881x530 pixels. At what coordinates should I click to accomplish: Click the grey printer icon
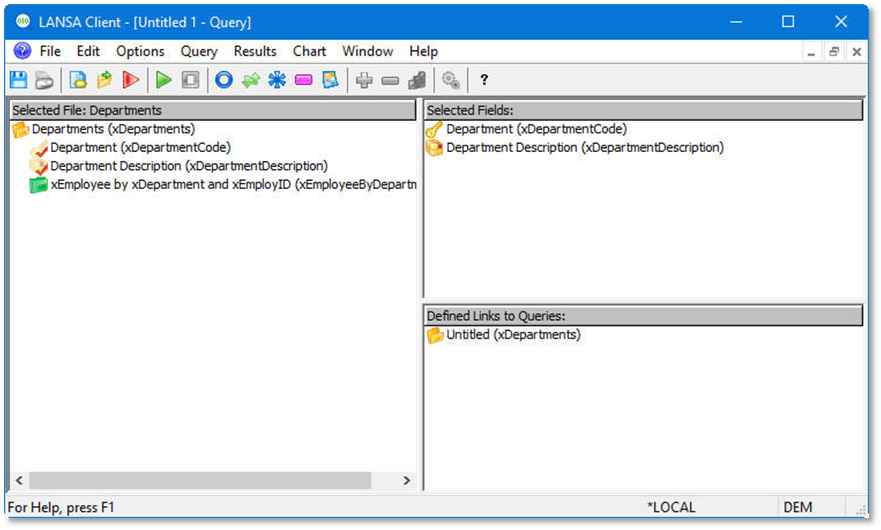44,80
